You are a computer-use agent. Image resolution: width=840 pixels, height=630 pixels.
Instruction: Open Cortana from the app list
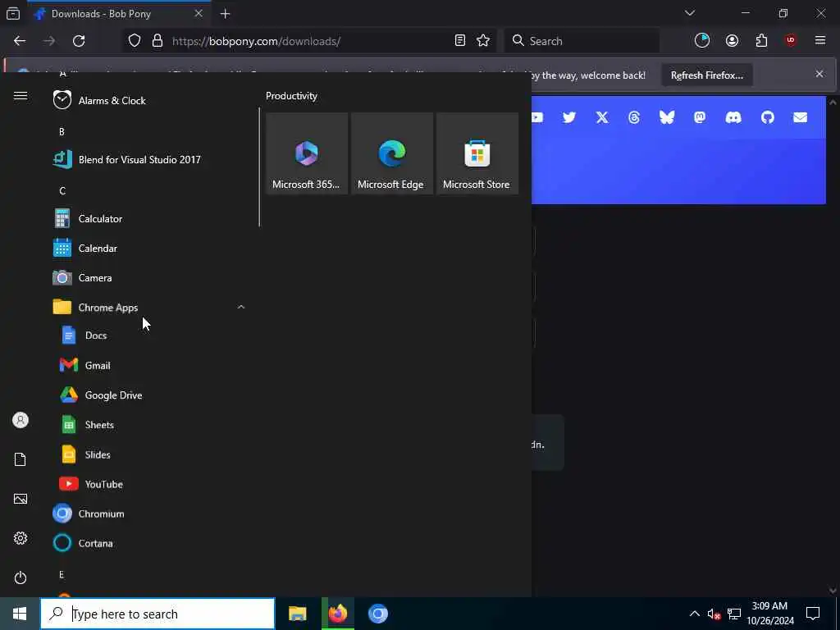(150, 543)
